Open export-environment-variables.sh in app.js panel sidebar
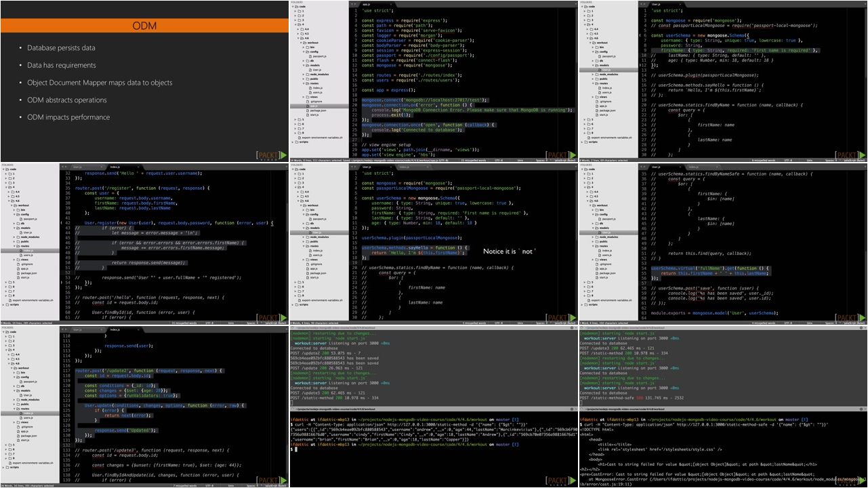 coord(321,137)
